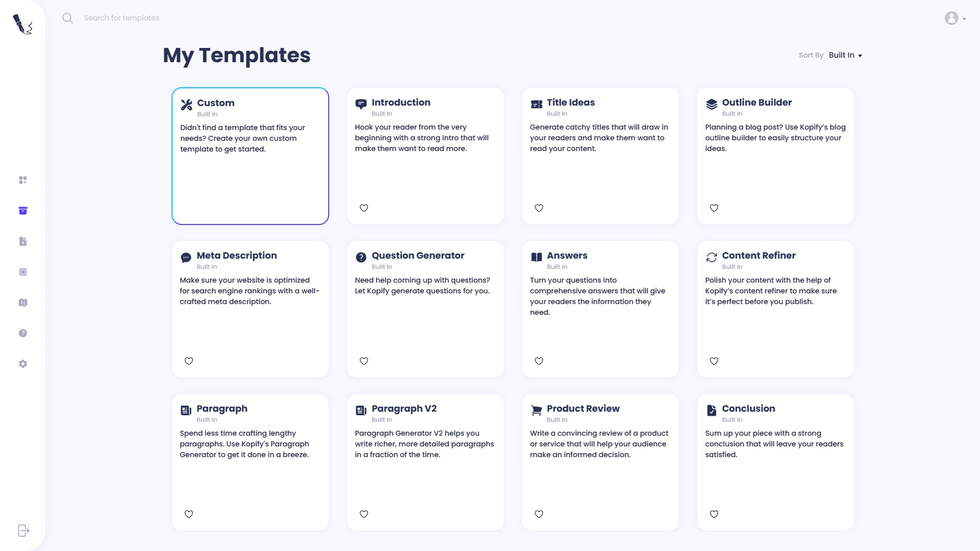This screenshot has width=980, height=551.
Task: Open the Paragraph V2 template card
Action: 425,462
